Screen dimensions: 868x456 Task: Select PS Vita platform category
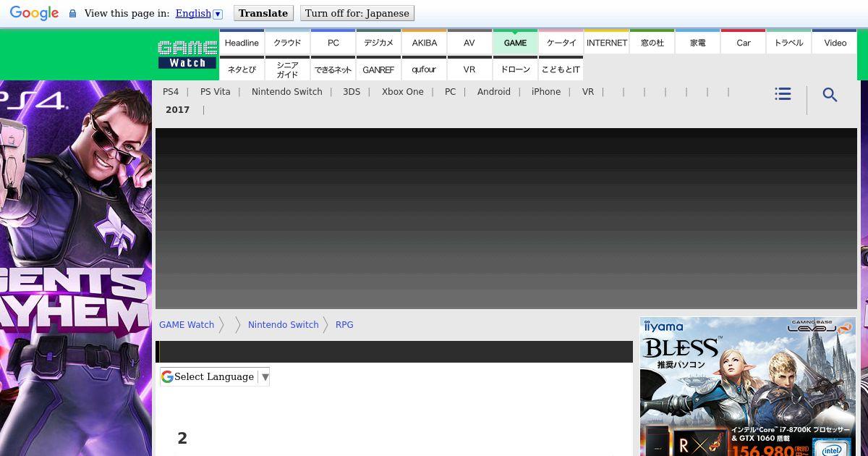click(x=216, y=92)
